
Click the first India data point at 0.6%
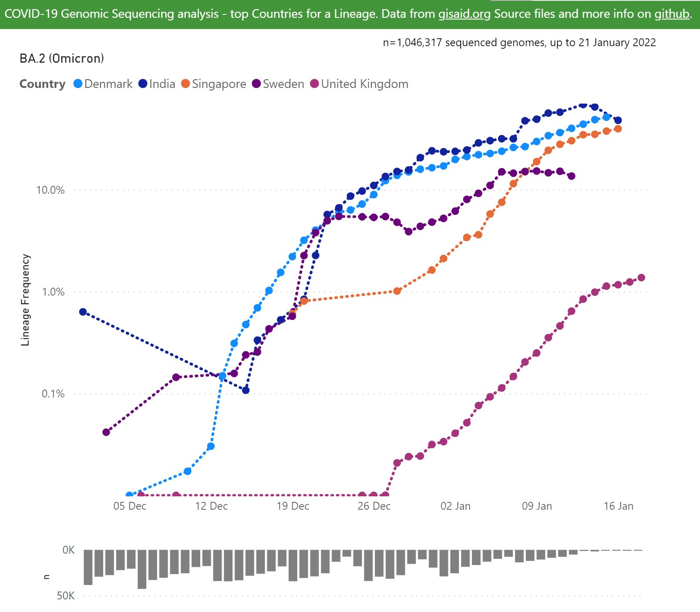83,312
